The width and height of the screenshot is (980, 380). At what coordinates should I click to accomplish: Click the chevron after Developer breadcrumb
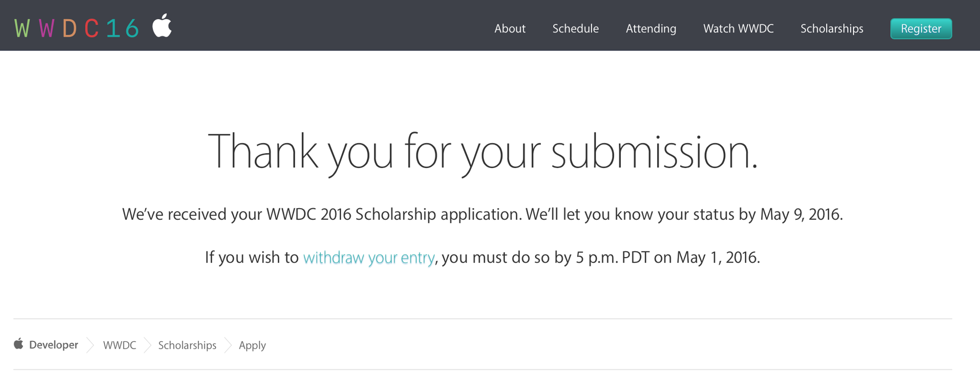coord(91,345)
